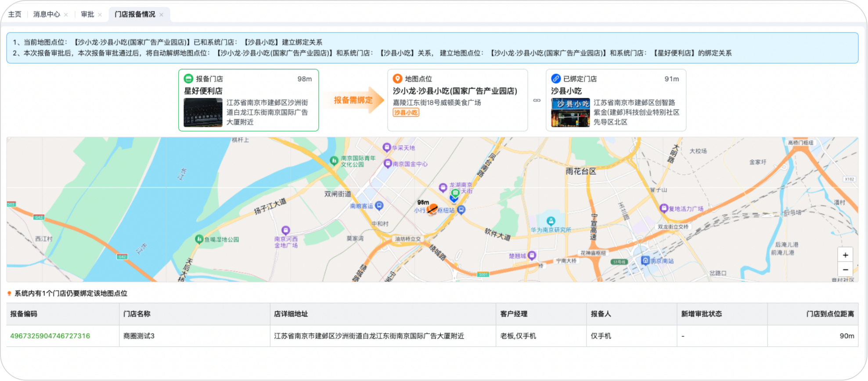The image size is (868, 381).
Task: Close the 门店报备情况 tab
Action: (x=162, y=14)
